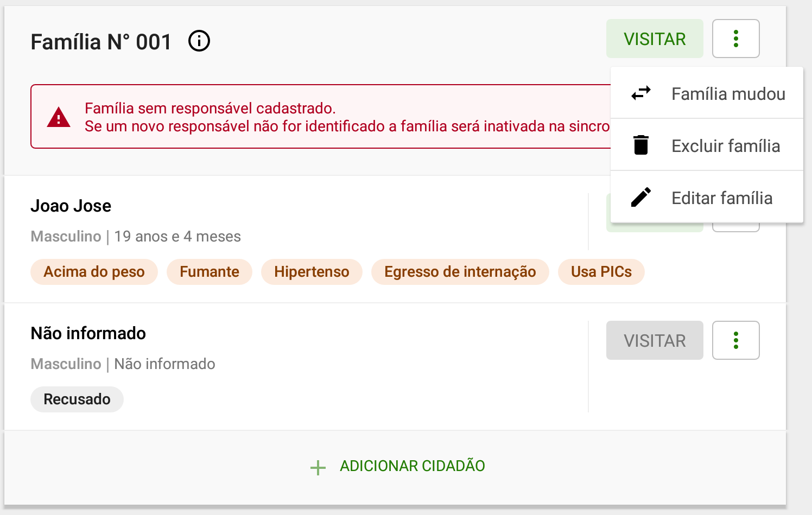Select the Egresso de internação tag
This screenshot has height=515, width=812.
click(460, 272)
